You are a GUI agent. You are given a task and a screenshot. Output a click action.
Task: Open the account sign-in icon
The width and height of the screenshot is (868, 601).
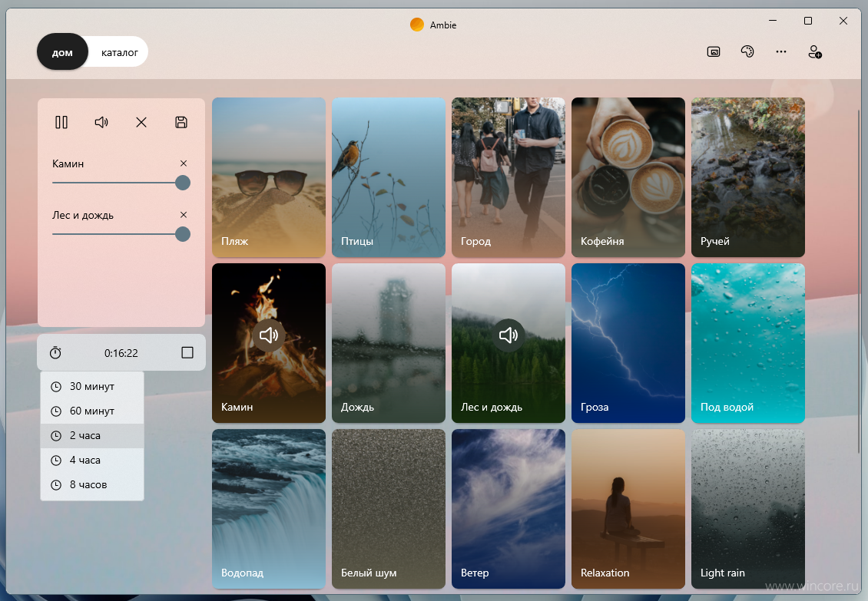tap(815, 52)
